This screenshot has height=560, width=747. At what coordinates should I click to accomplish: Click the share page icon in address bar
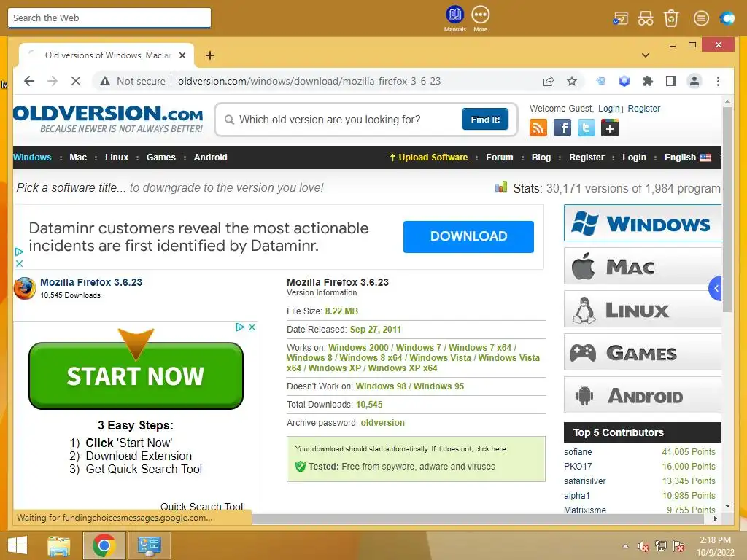coord(549,81)
